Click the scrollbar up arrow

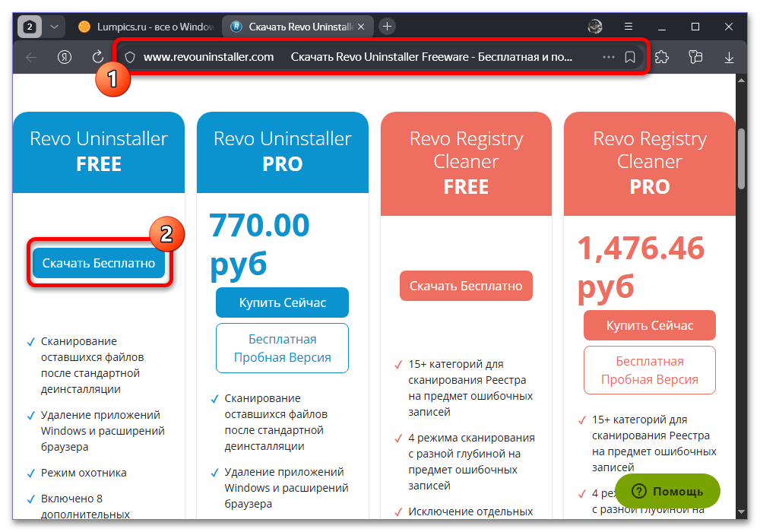742,81
